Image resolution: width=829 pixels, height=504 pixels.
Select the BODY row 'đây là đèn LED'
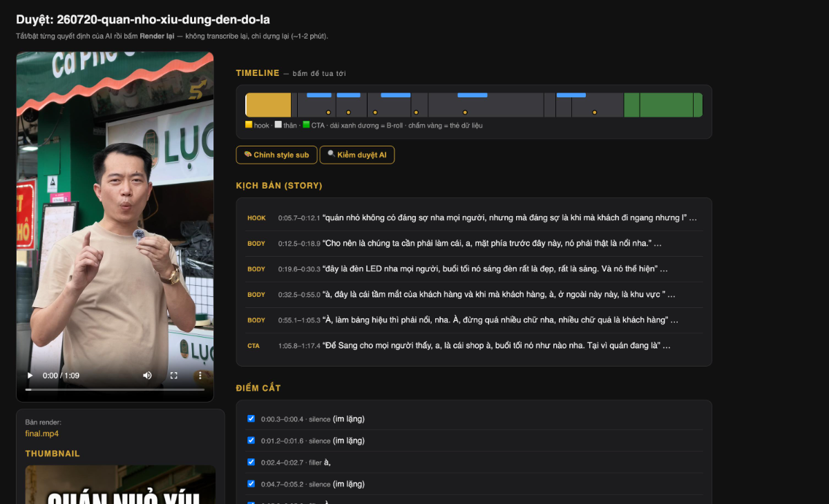point(474,269)
